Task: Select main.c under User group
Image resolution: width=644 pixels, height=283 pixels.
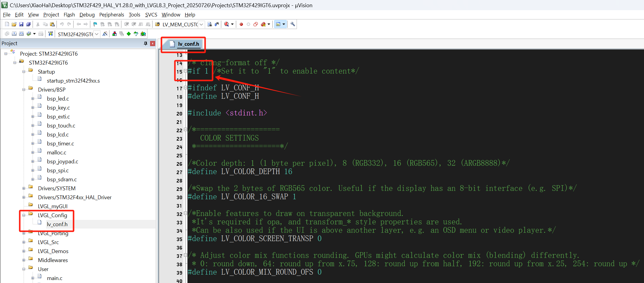Action: pyautogui.click(x=54, y=278)
